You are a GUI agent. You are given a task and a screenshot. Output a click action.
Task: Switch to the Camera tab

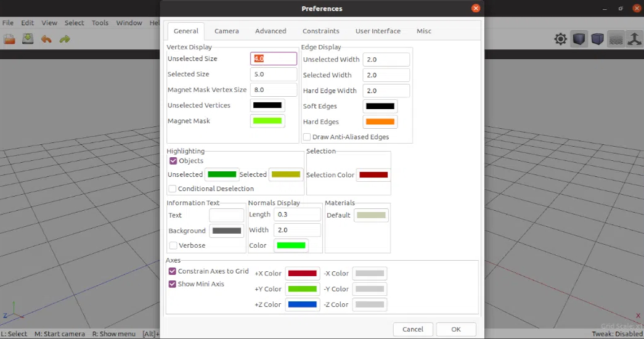point(227,31)
